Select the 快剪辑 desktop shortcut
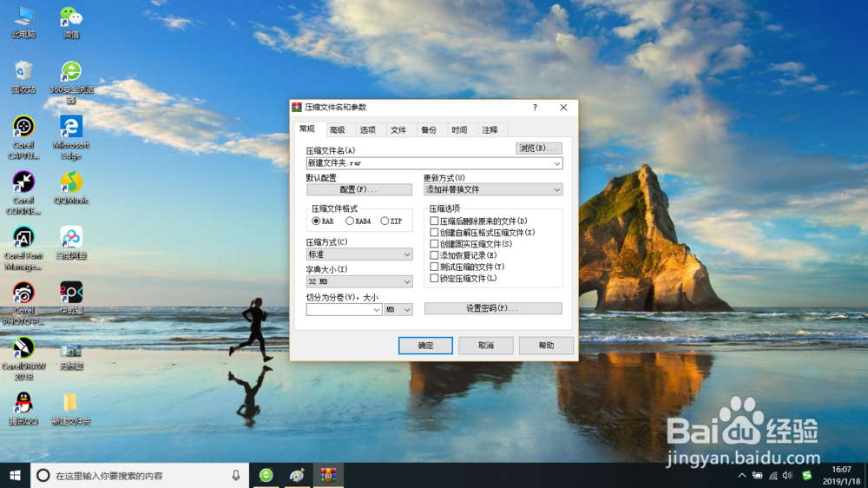868x488 pixels. (71, 298)
